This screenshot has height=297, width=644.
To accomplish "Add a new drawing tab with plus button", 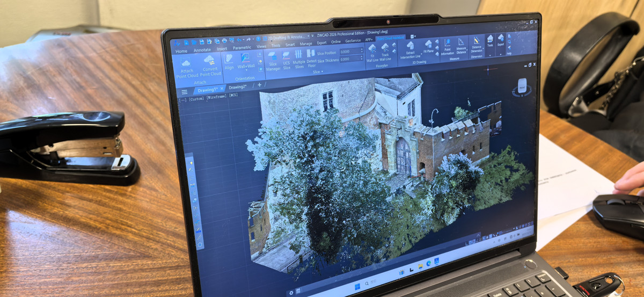I will (260, 85).
